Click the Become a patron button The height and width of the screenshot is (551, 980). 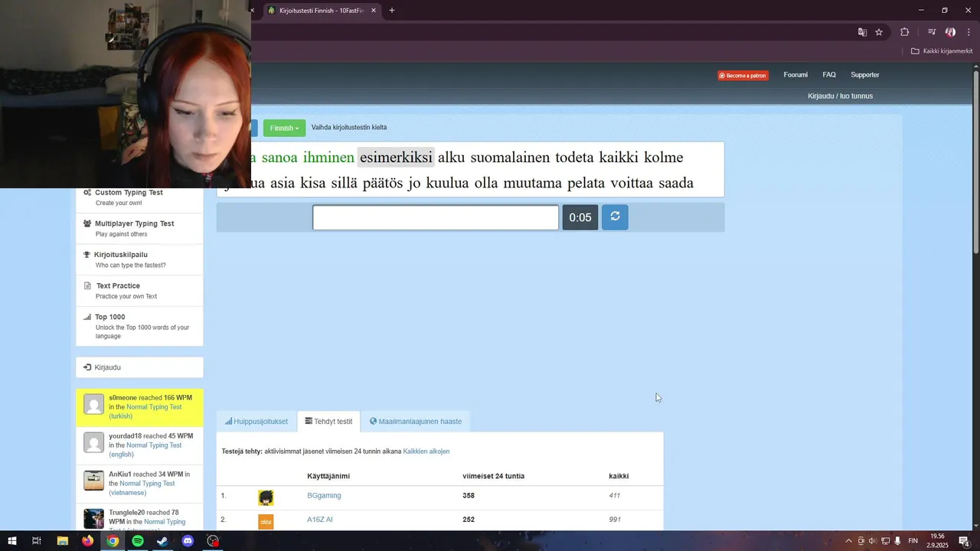tap(743, 76)
